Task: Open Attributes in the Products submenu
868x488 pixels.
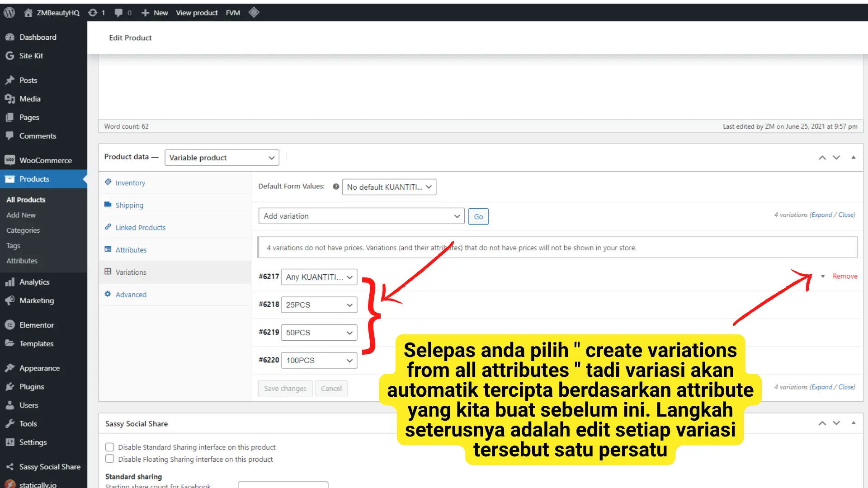Action: click(x=22, y=261)
